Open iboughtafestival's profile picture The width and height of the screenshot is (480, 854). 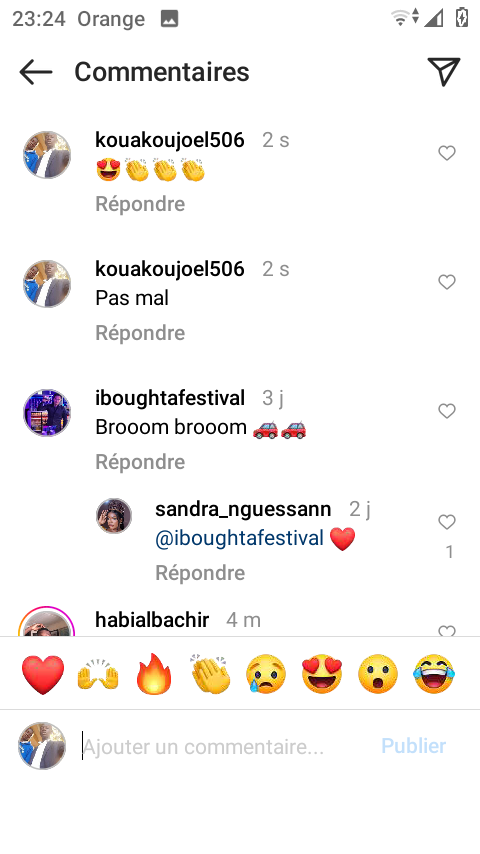[x=47, y=413]
